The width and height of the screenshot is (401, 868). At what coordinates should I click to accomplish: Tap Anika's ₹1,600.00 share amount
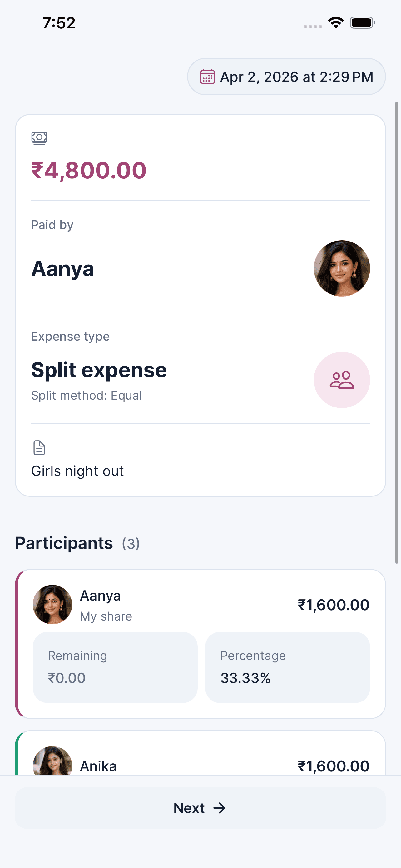pos(333,766)
